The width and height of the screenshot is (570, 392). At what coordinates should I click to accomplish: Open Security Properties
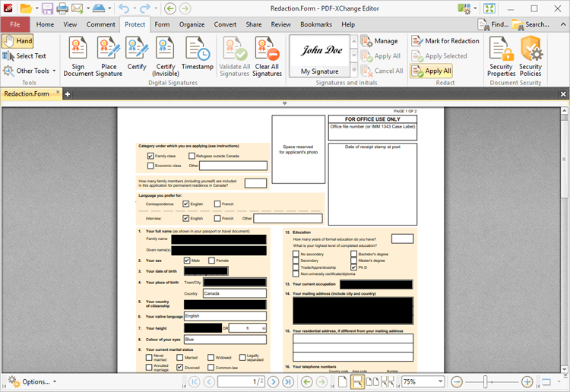(x=502, y=56)
